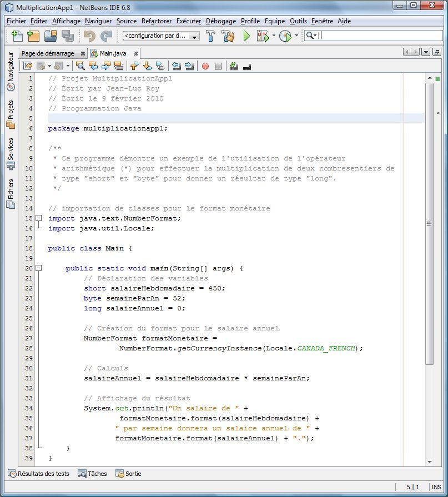The height and width of the screenshot is (497, 448).
Task: Open the Source menu
Action: [x=127, y=21]
